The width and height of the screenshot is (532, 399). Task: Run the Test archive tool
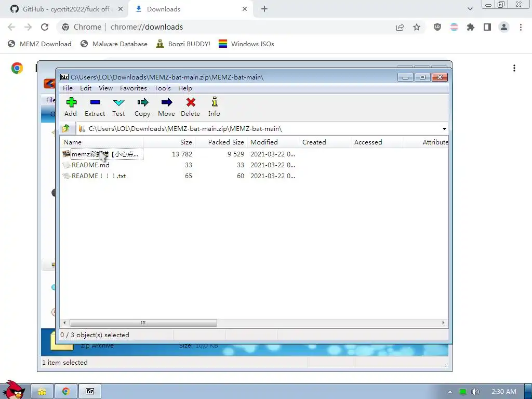point(119,107)
